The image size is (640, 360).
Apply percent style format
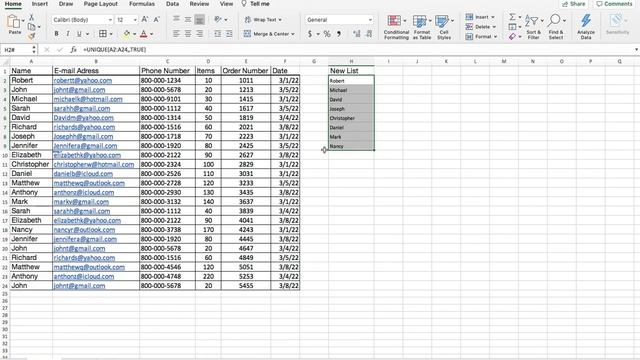(x=327, y=34)
